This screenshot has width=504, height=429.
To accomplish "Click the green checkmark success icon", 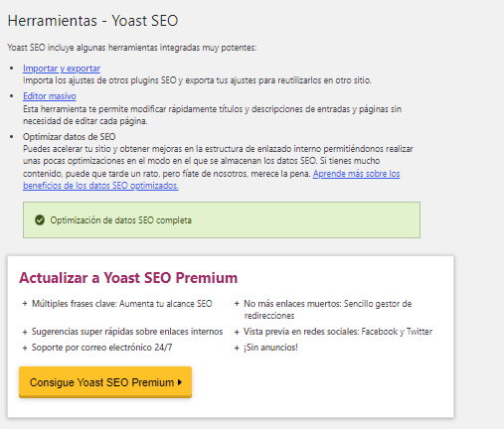I will coord(40,220).
